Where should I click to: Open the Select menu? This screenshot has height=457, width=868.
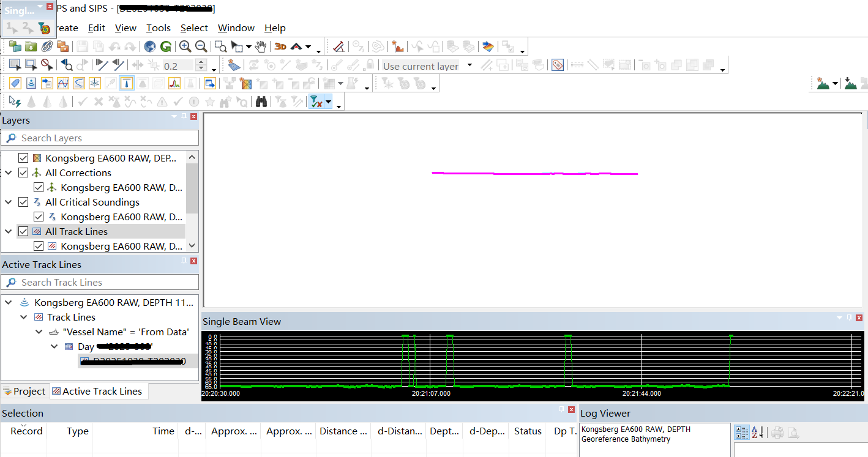[194, 28]
